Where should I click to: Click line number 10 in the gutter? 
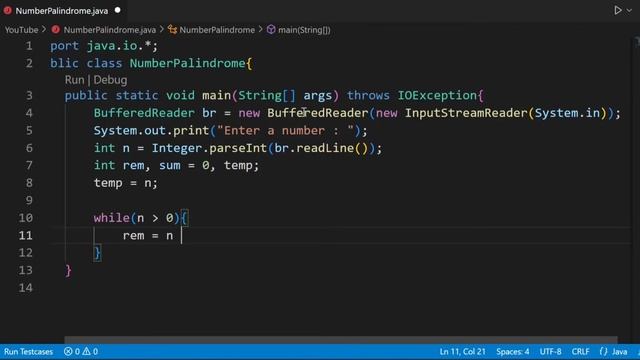[x=25, y=218]
